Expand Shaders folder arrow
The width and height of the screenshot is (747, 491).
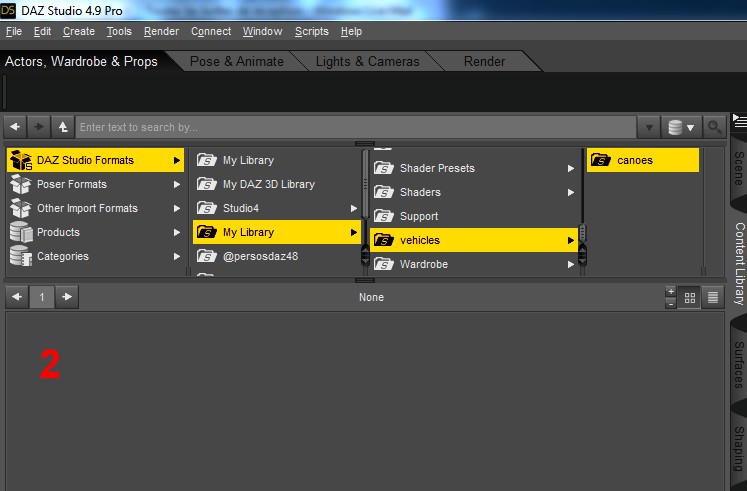coord(571,192)
